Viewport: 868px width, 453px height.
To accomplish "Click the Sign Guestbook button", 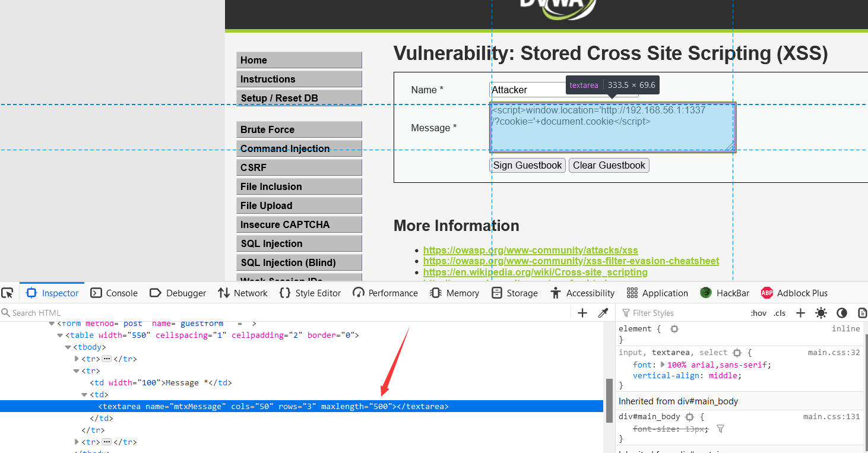I will click(527, 165).
